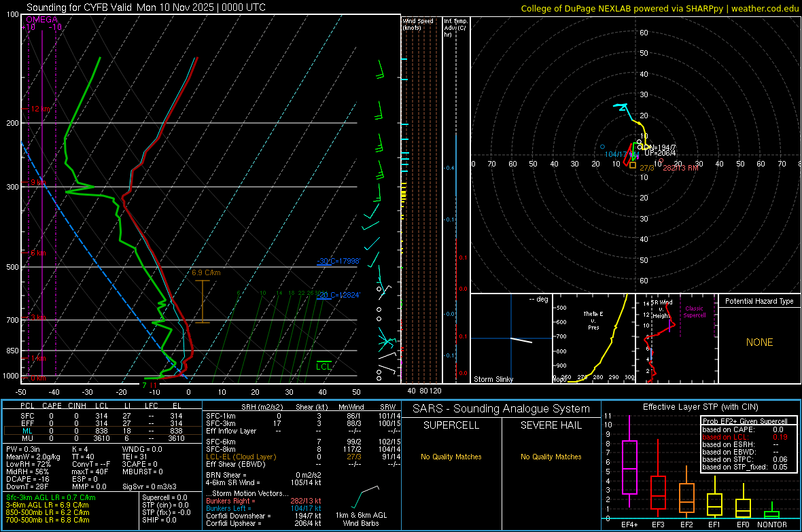Image resolution: width=802 pixels, height=532 pixels.
Task: Click the Effective Layer STP (with CIN) title
Action: (701, 407)
